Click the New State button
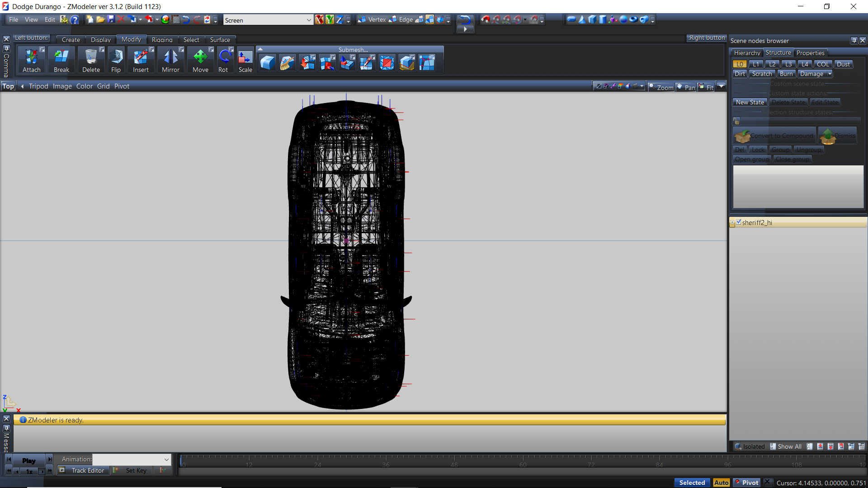Screen dimensions: 868x488 [x=750, y=103]
